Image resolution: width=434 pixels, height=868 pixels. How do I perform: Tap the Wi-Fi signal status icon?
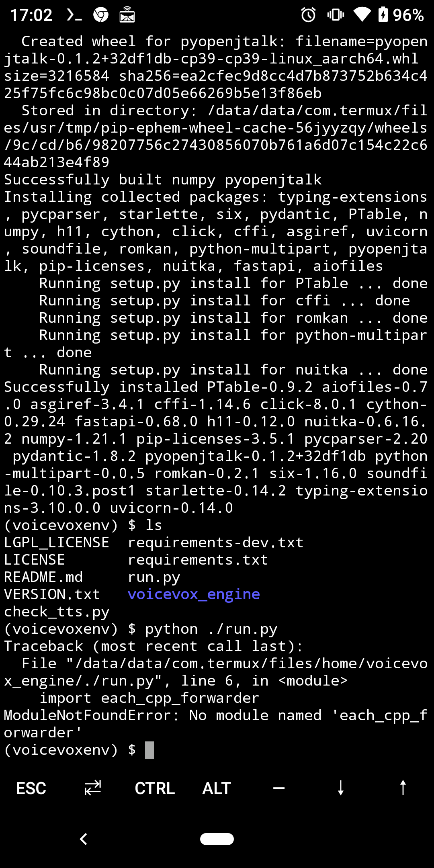tap(363, 15)
